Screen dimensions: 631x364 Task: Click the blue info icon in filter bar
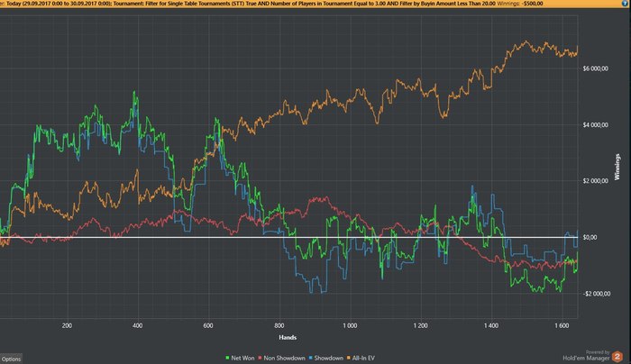point(625,4)
